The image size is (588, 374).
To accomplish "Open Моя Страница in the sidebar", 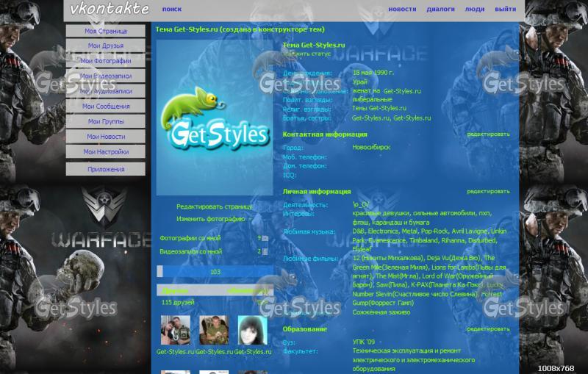I will point(105,32).
